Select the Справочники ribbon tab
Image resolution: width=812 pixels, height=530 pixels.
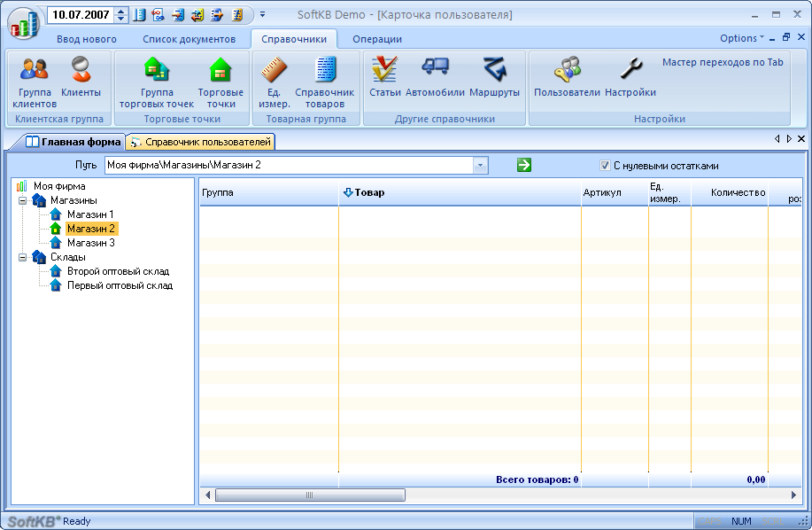(294, 39)
